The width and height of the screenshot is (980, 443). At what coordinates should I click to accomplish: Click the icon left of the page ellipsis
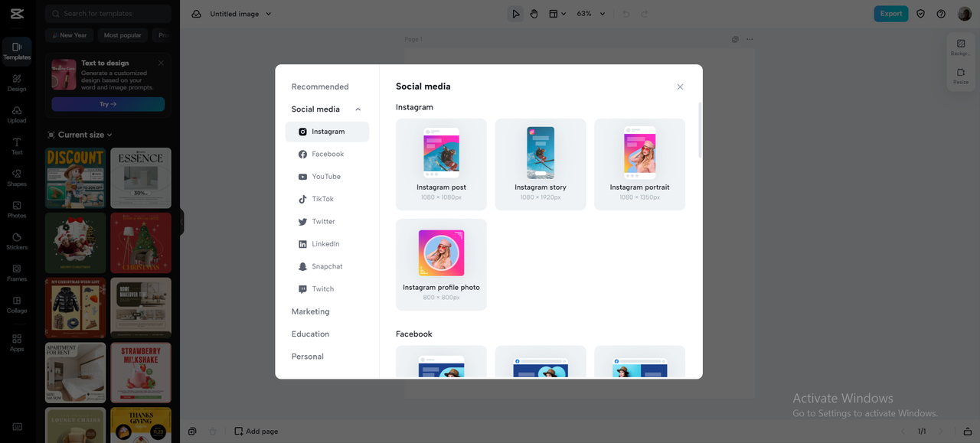click(735, 39)
